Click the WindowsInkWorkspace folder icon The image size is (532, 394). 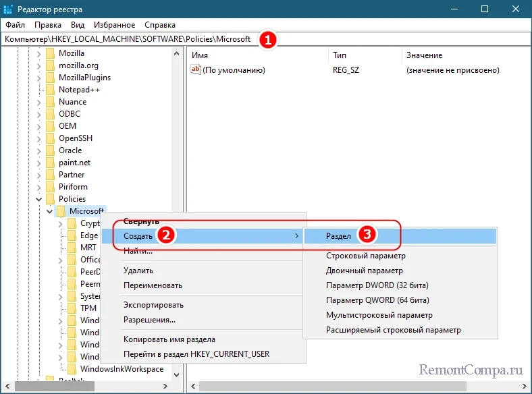[x=72, y=369]
